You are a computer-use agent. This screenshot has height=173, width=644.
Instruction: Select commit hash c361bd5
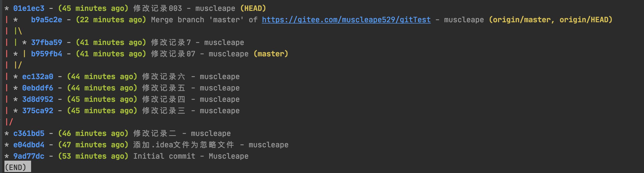(x=29, y=133)
